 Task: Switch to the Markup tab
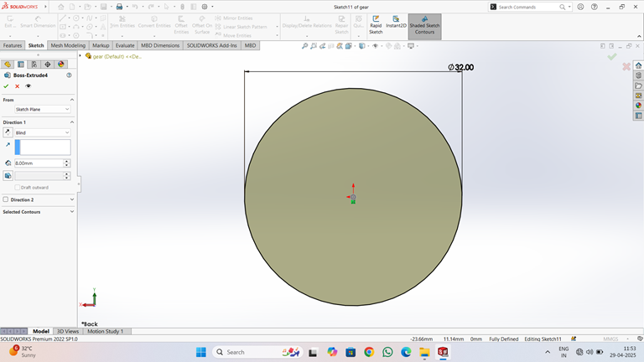click(x=101, y=45)
